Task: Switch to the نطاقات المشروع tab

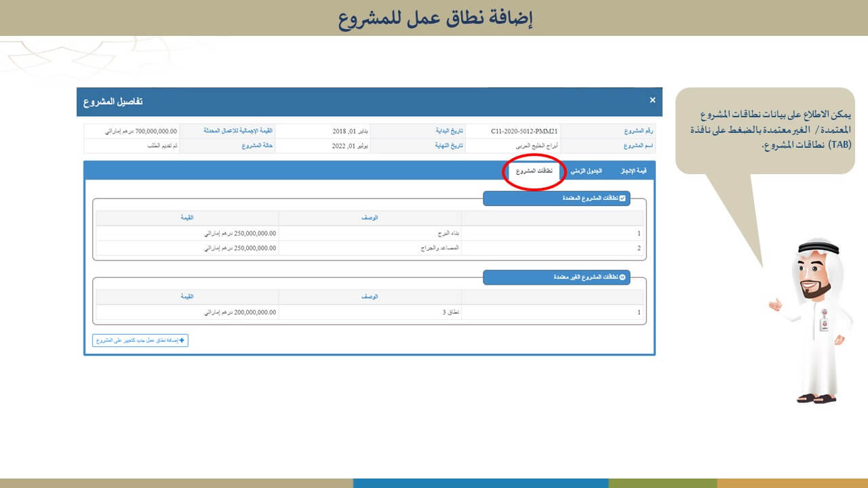Action: 534,171
